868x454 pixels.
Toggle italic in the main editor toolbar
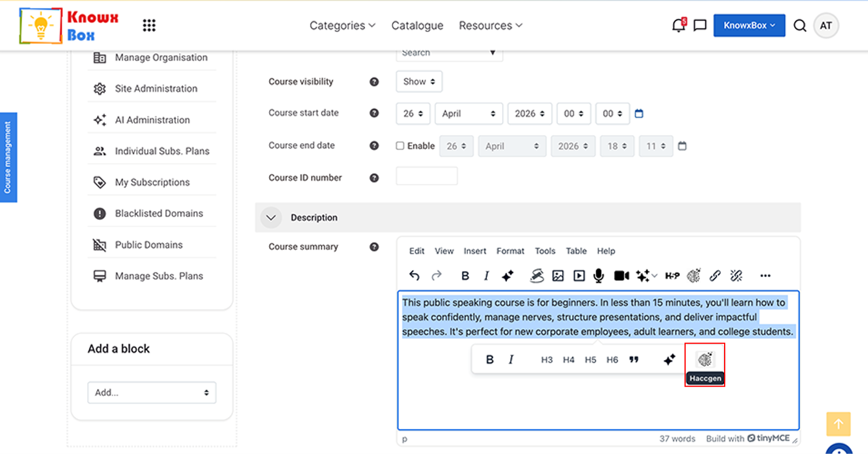[486, 276]
